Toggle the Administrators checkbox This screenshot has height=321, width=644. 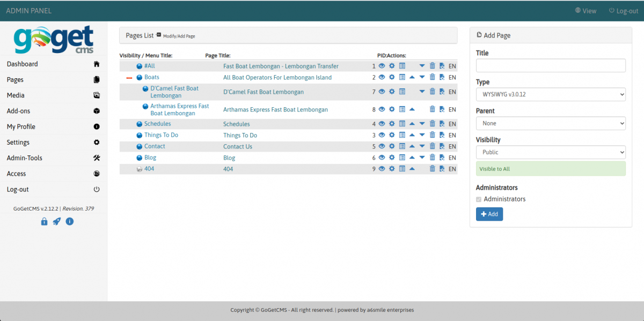[479, 199]
